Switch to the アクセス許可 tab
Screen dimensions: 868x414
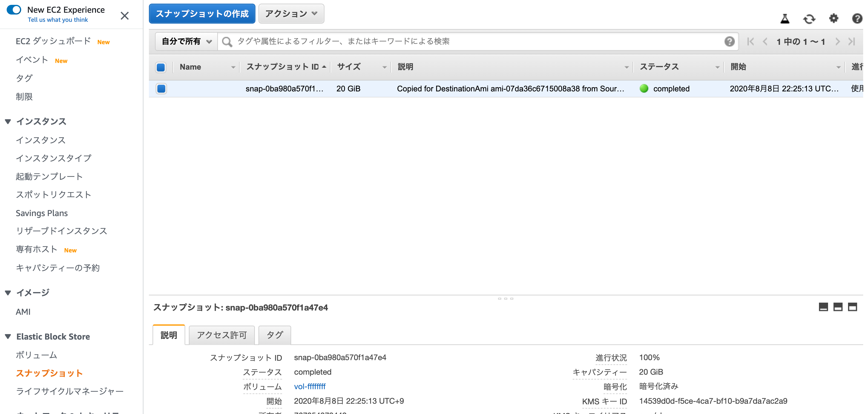tap(221, 335)
